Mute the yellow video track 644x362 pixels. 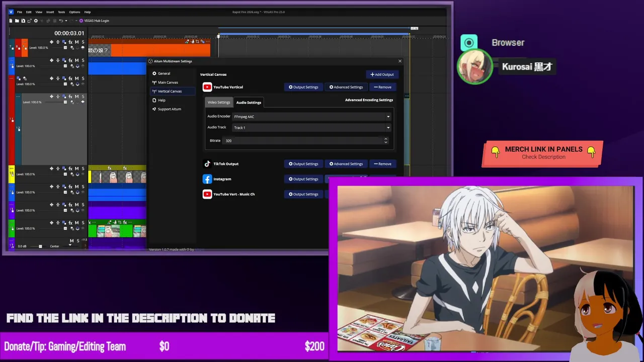76,168
